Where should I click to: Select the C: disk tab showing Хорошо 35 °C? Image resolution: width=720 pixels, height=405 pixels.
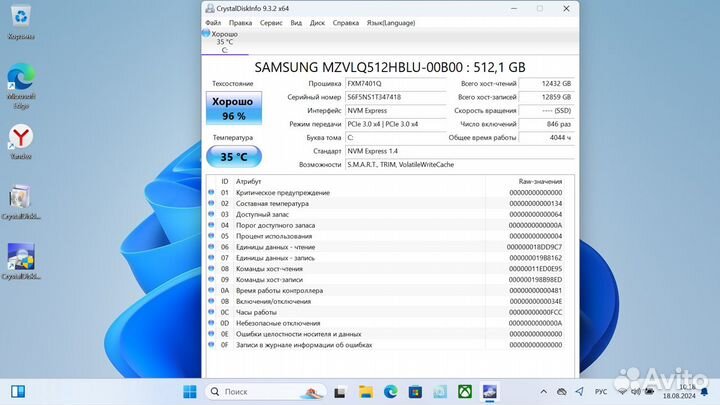tap(225, 42)
